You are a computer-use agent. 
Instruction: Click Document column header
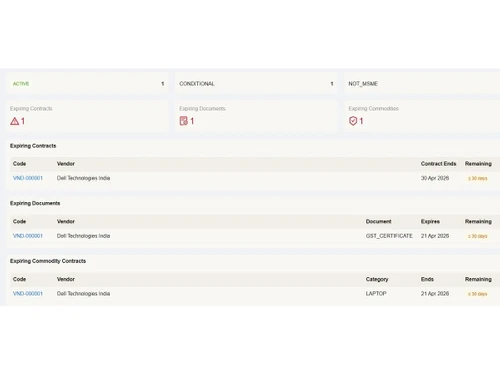coord(379,221)
